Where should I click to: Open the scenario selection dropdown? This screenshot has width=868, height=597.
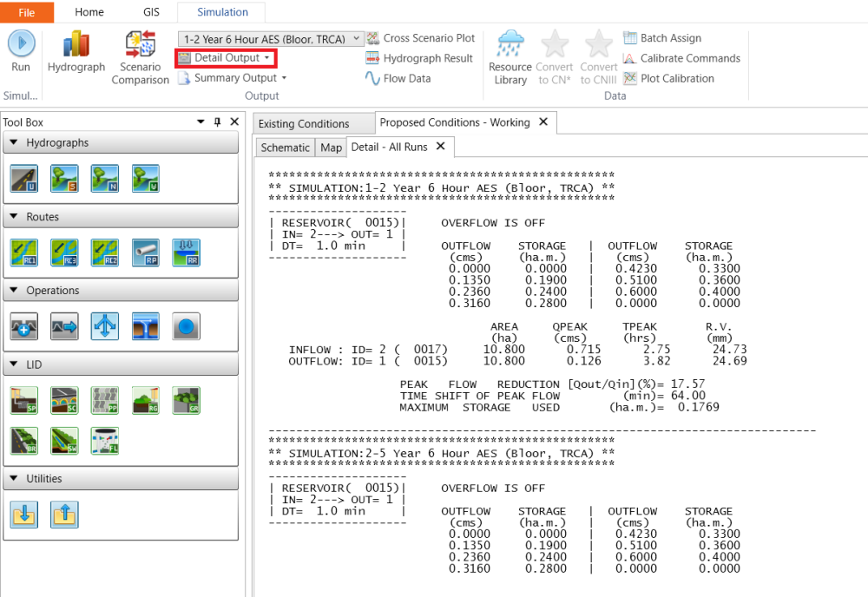pyautogui.click(x=271, y=39)
